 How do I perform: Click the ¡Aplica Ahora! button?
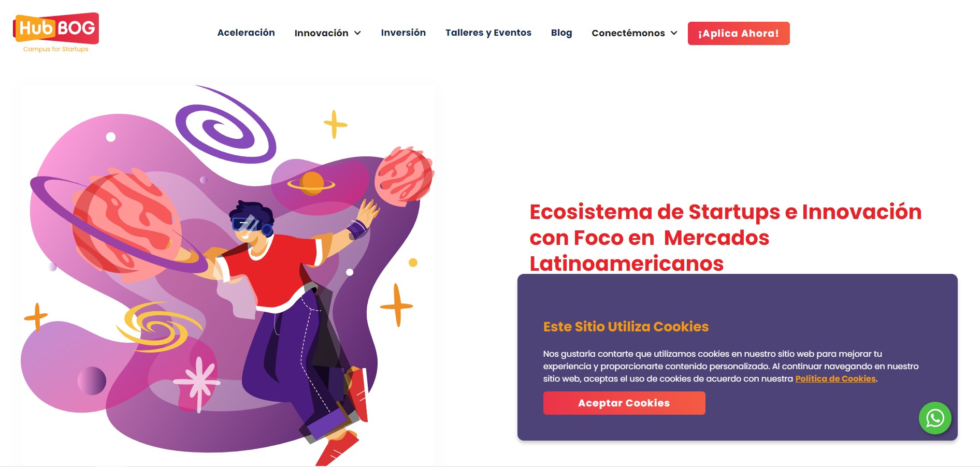pyautogui.click(x=739, y=33)
